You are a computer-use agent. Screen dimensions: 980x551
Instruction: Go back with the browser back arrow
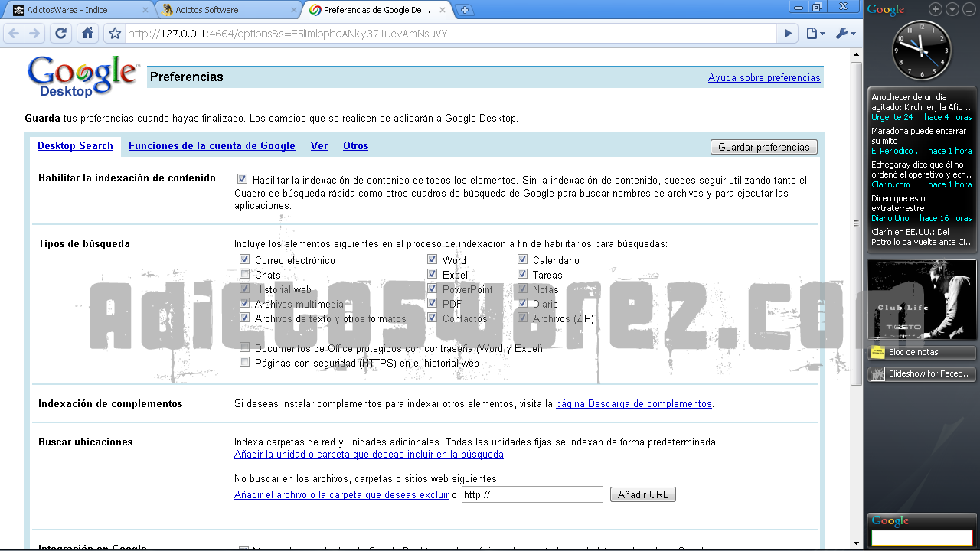click(15, 34)
